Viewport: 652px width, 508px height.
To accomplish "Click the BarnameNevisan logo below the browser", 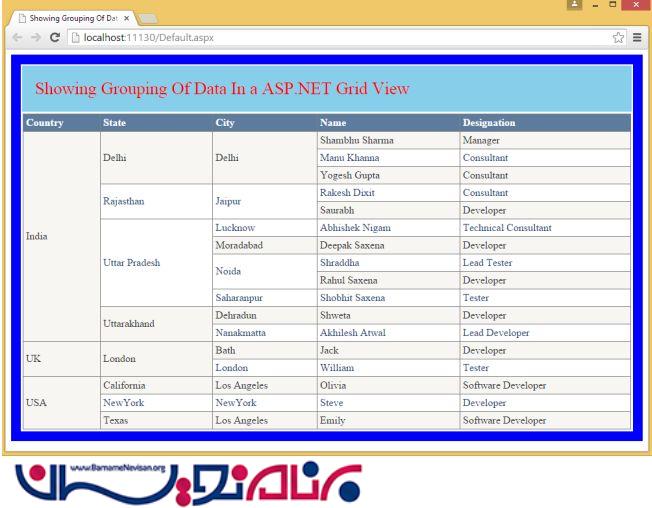I will pos(190,480).
